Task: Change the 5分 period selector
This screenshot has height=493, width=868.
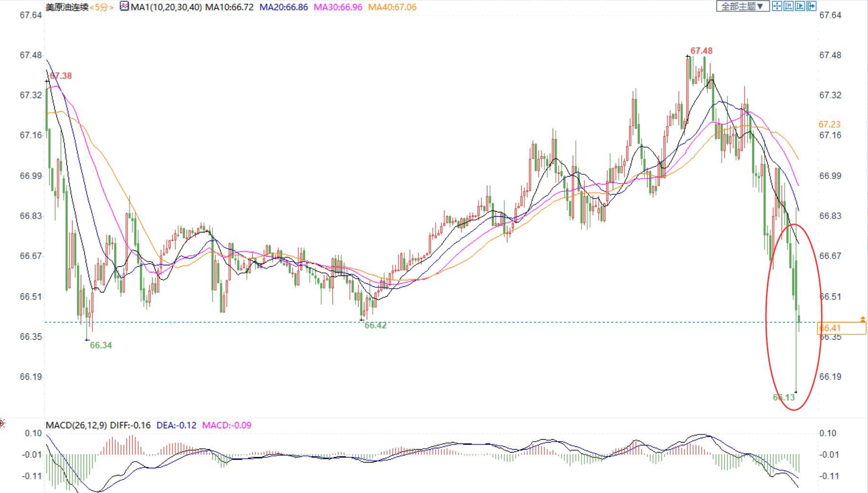Action: (x=102, y=7)
